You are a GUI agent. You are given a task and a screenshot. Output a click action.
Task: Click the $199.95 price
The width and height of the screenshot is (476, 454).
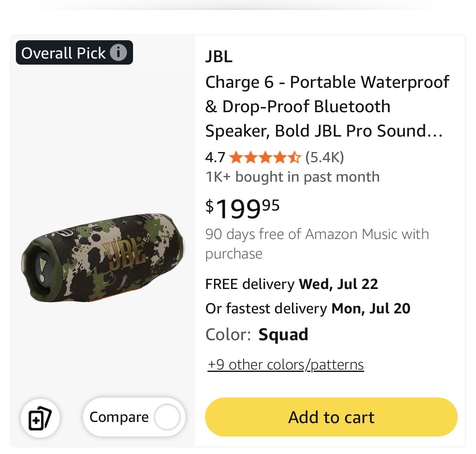point(242,209)
